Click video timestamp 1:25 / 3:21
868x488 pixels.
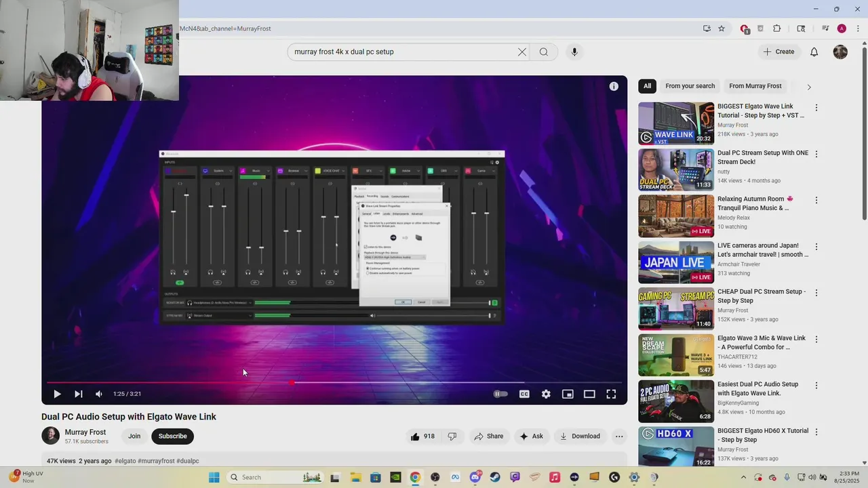click(x=127, y=394)
